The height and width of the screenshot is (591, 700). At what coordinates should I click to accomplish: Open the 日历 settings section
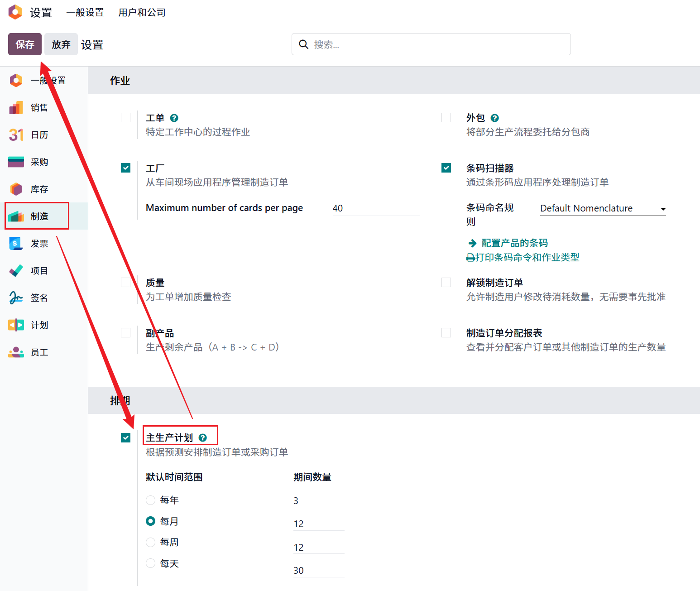[39, 135]
